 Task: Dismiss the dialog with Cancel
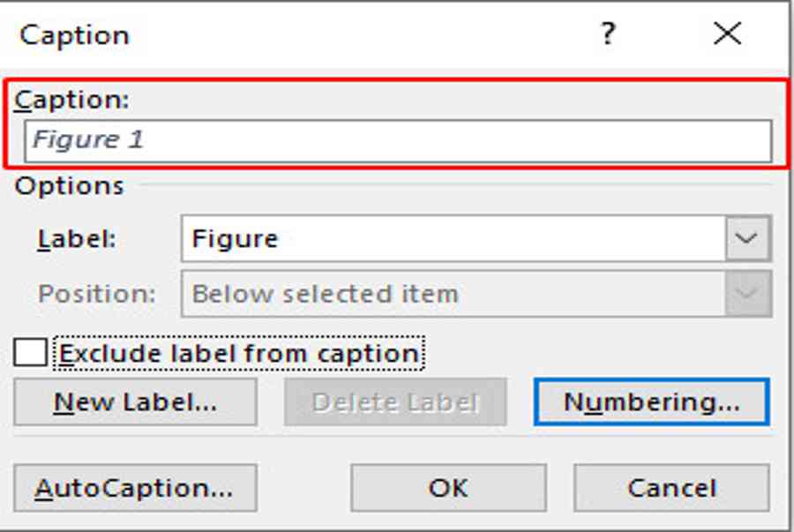pos(671,488)
